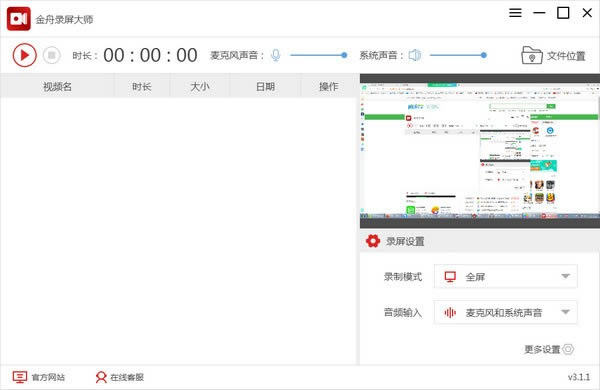This screenshot has width=600, height=390.
Task: Expand the 音频输入 麦克风和系统声音 dropdown
Action: (x=505, y=312)
